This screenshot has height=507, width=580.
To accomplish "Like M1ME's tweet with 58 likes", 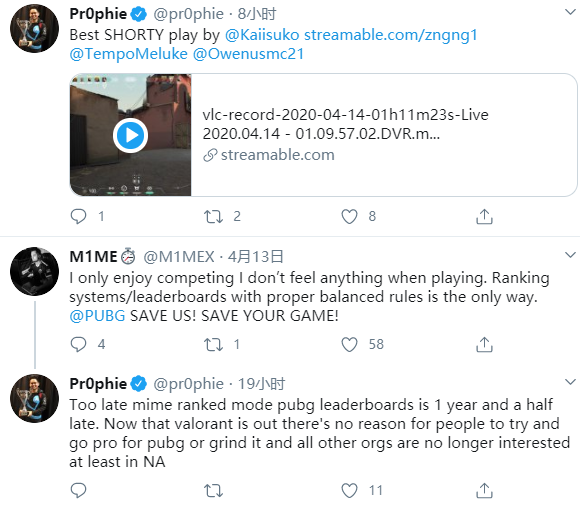I will [349, 344].
